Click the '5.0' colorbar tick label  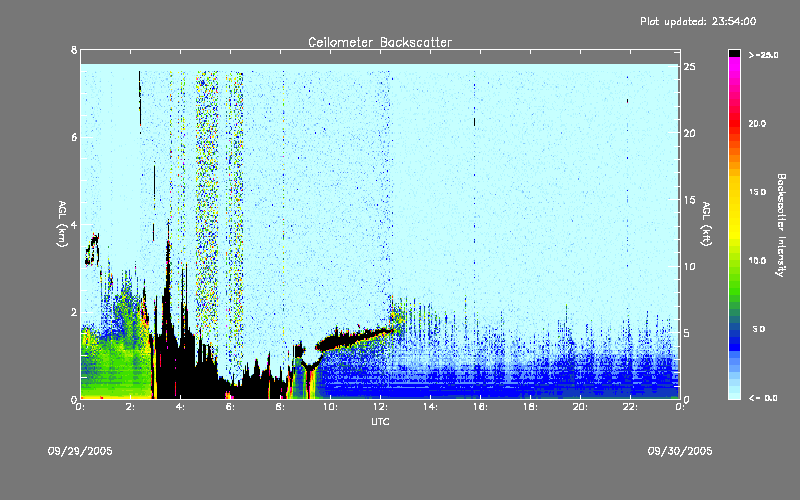[759, 330]
